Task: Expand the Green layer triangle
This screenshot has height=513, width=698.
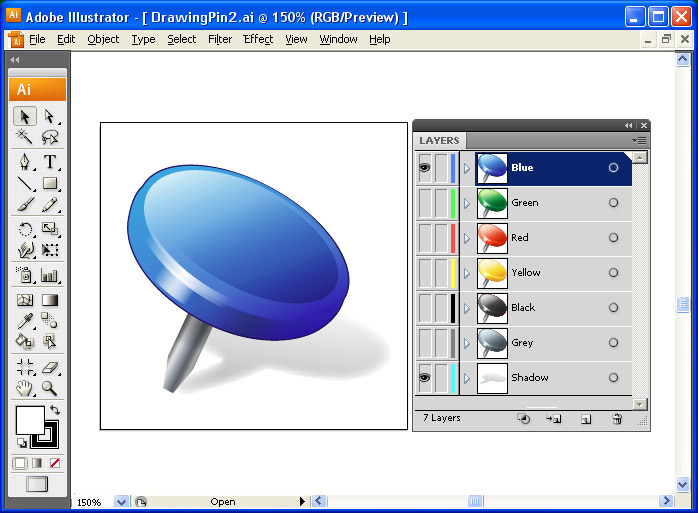Action: [467, 203]
